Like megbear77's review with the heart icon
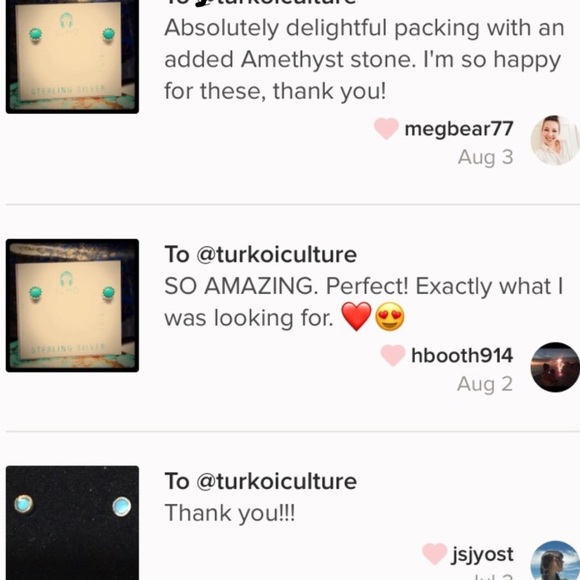Viewport: 580px width, 580px height. pos(386,128)
